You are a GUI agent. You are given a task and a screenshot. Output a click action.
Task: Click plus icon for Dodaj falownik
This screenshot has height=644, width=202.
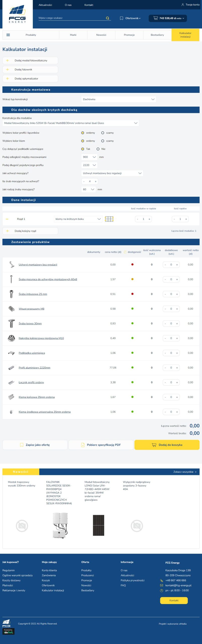pos(8,69)
